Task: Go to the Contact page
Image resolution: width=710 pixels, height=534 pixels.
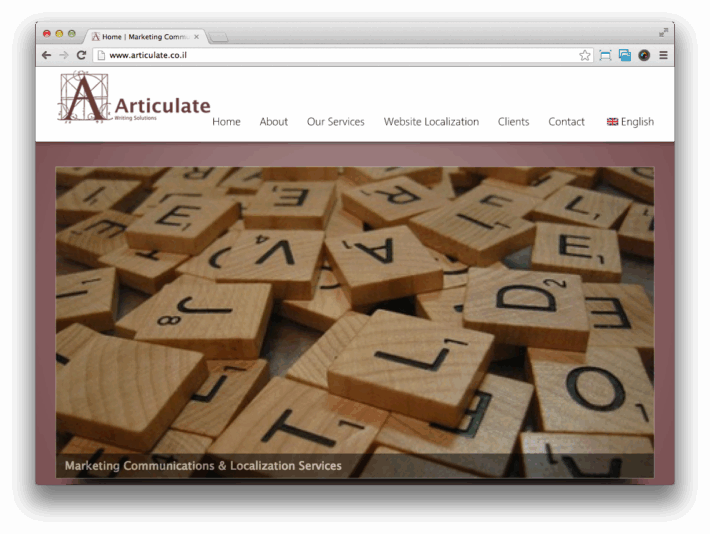Action: point(566,122)
